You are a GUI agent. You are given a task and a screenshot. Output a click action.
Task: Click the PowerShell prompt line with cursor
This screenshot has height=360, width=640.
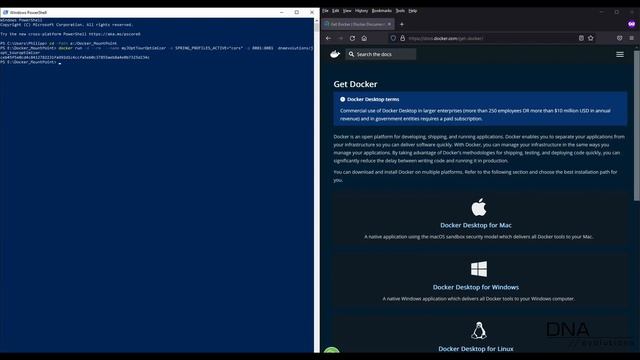[x=31, y=62]
